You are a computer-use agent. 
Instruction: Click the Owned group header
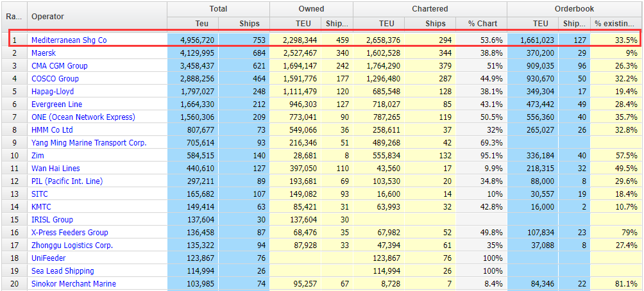311,9
